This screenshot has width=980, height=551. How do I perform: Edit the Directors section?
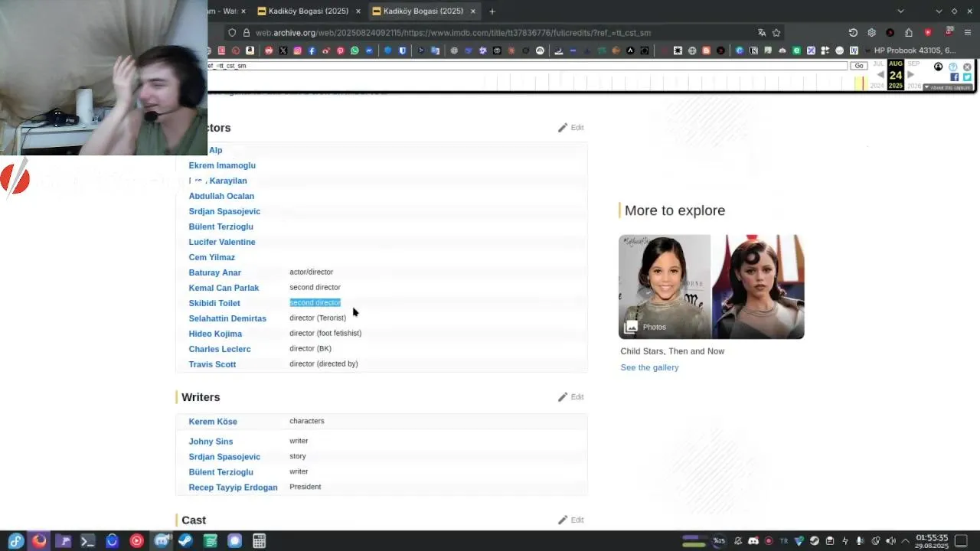click(571, 128)
